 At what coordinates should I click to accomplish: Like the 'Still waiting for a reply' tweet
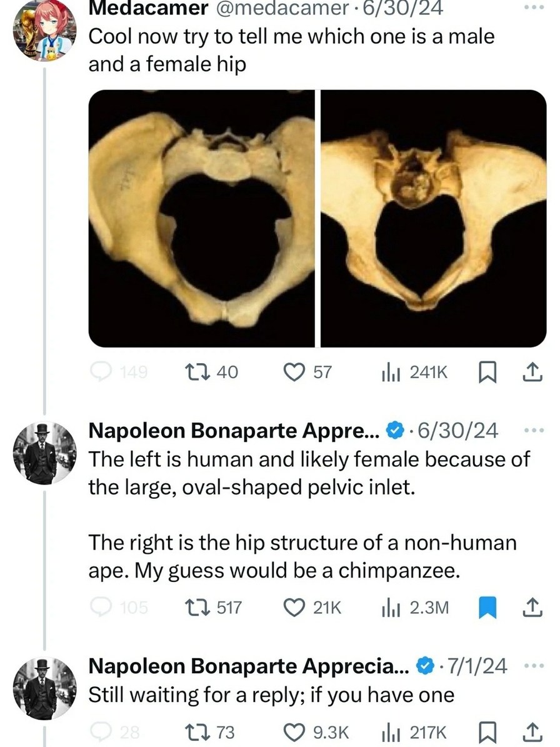(293, 731)
